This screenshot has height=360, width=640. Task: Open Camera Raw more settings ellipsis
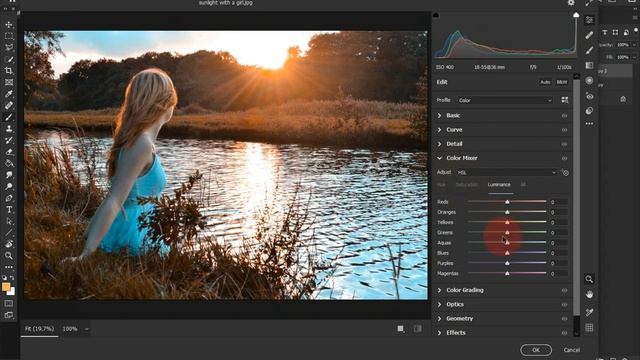589,124
